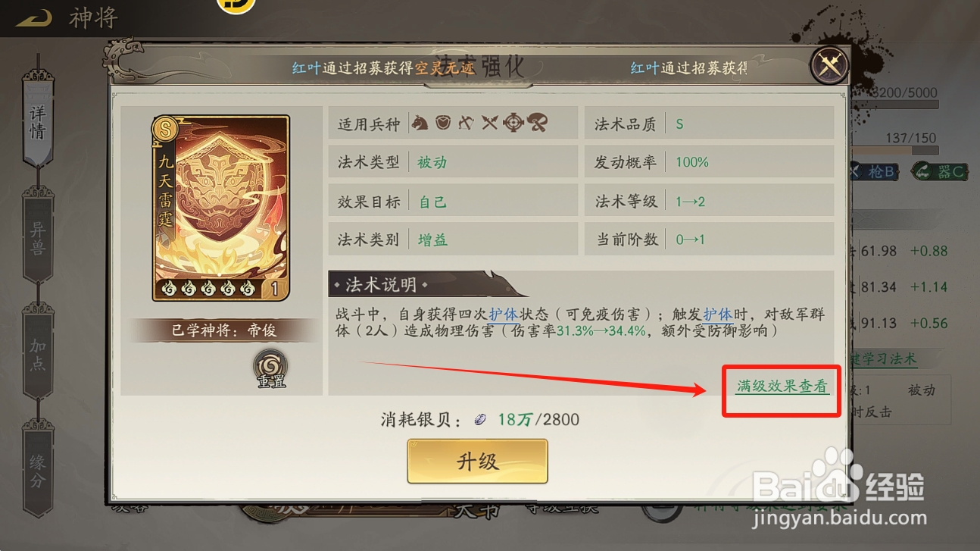The height and width of the screenshot is (551, 980).
Task: Go back using the arrow icon
Action: (33, 18)
